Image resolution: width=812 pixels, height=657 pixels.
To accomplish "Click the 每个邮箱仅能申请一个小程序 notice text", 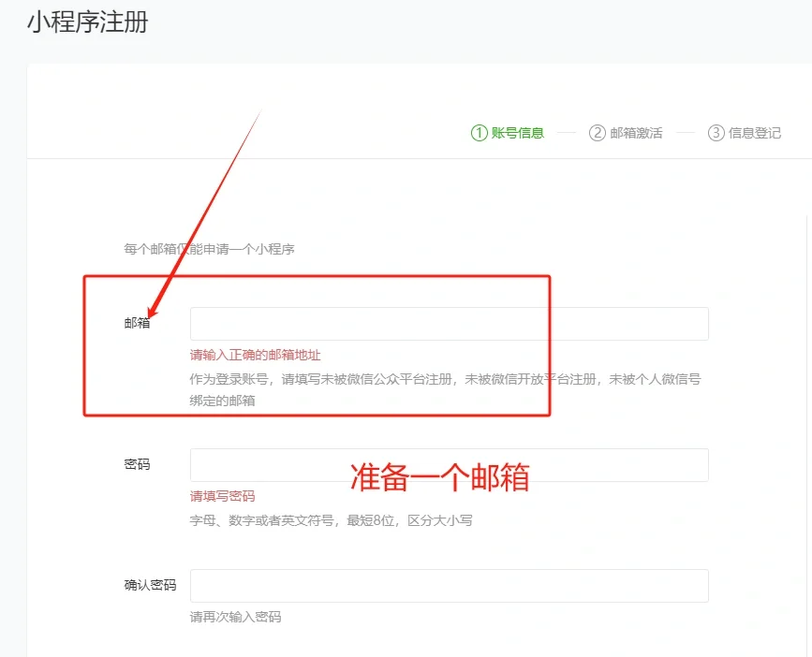I will pos(210,250).
